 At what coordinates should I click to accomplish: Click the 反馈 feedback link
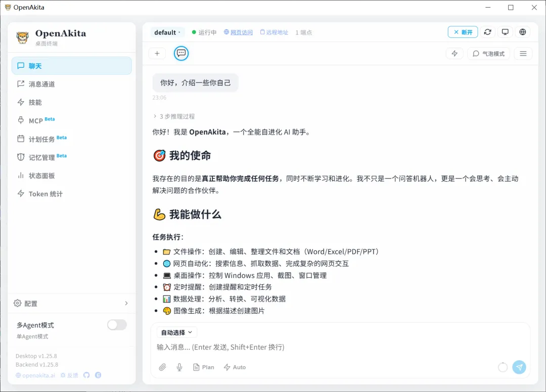pyautogui.click(x=69, y=375)
